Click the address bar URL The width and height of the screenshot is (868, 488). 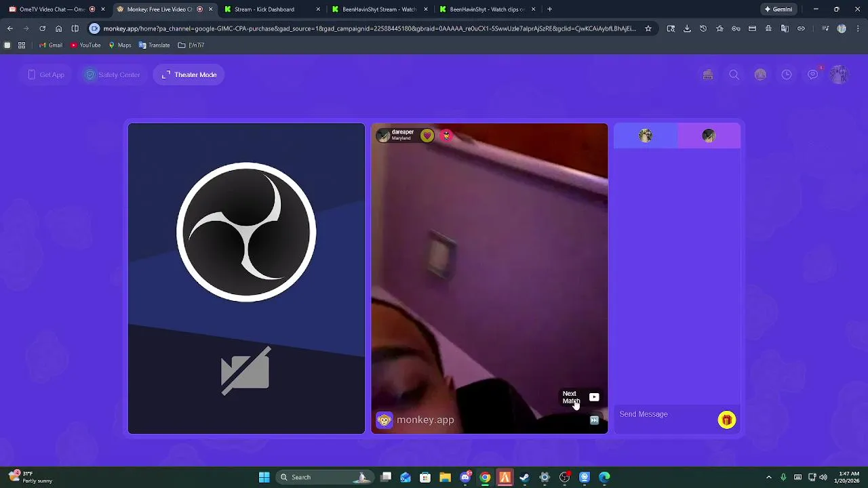pos(370,28)
